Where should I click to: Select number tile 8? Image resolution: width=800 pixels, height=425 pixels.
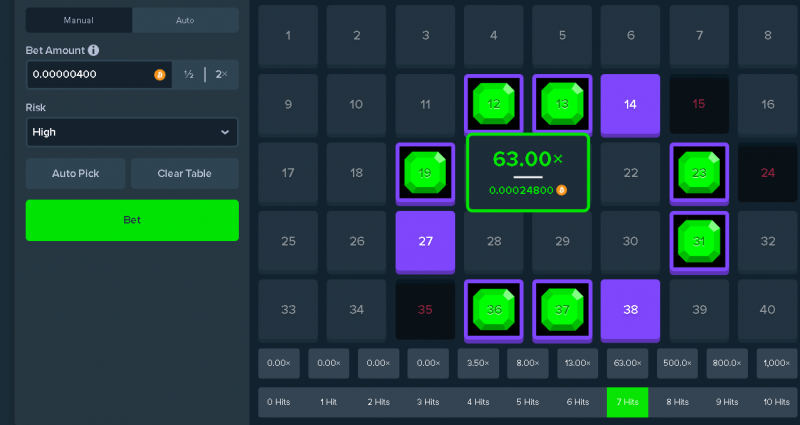[768, 36]
